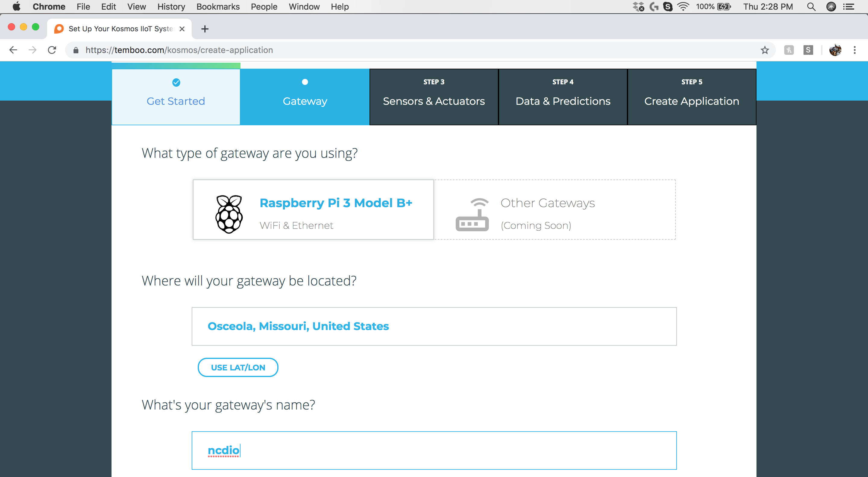Click the clock showing Thu 2:28 PM
This screenshot has width=868, height=477.
pos(768,7)
